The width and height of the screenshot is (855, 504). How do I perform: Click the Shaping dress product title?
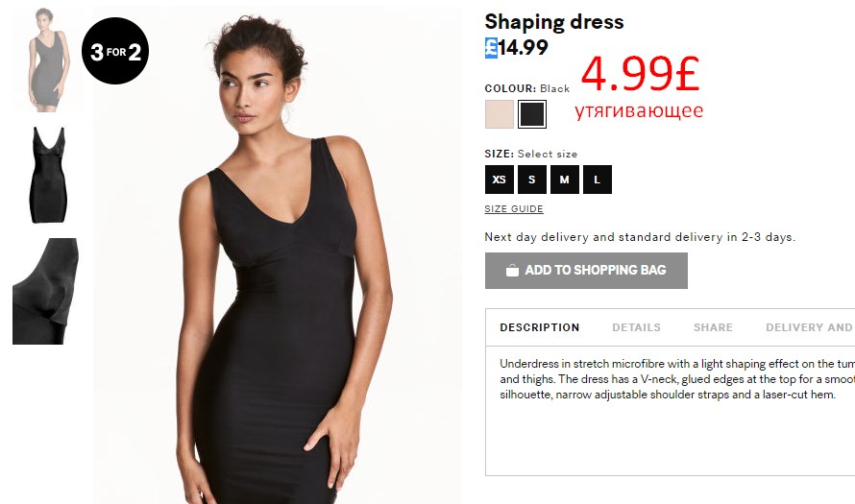coord(554,22)
